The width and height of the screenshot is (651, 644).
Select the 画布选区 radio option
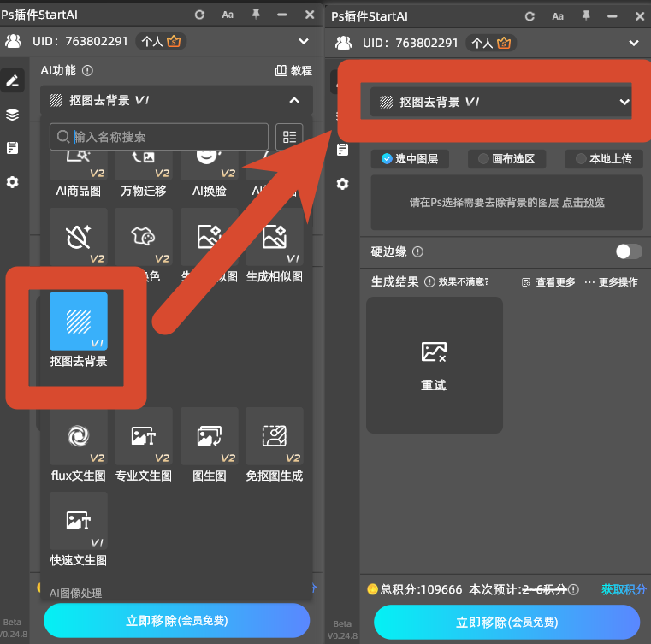point(506,159)
